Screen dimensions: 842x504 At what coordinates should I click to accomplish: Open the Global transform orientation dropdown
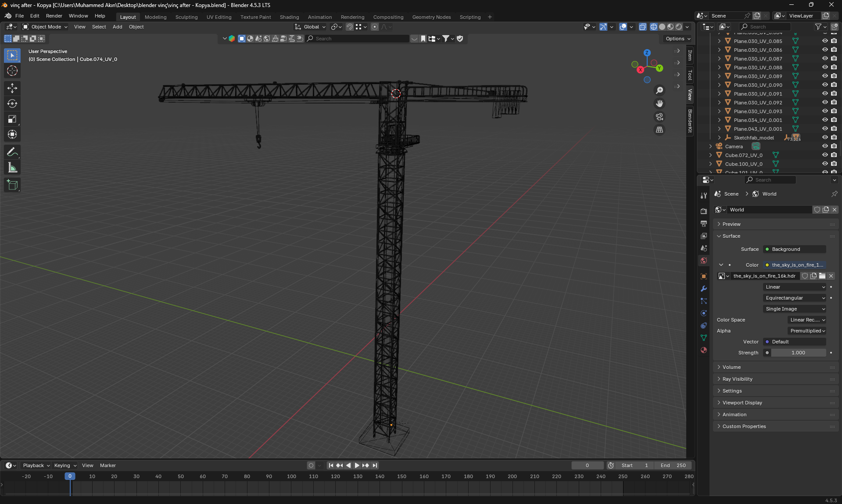[x=311, y=27]
